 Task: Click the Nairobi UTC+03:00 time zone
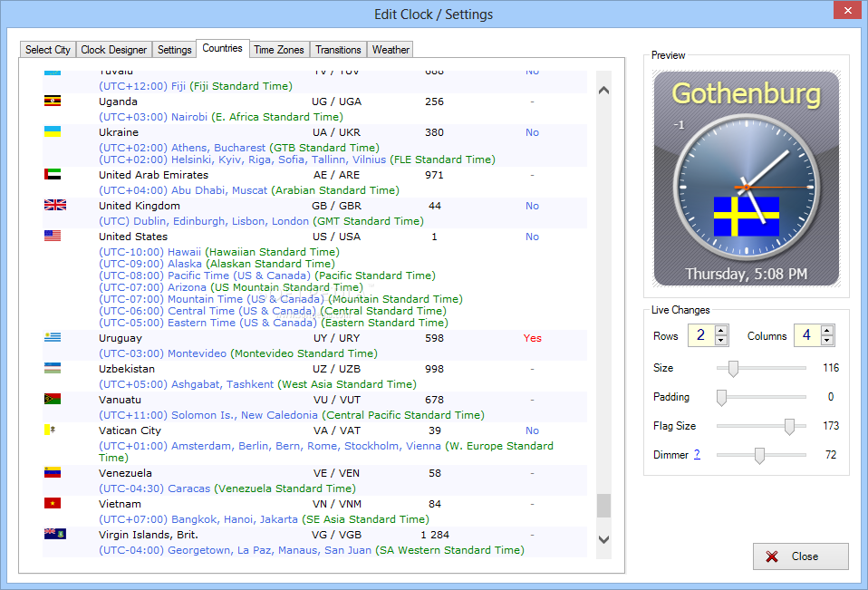coord(221,117)
